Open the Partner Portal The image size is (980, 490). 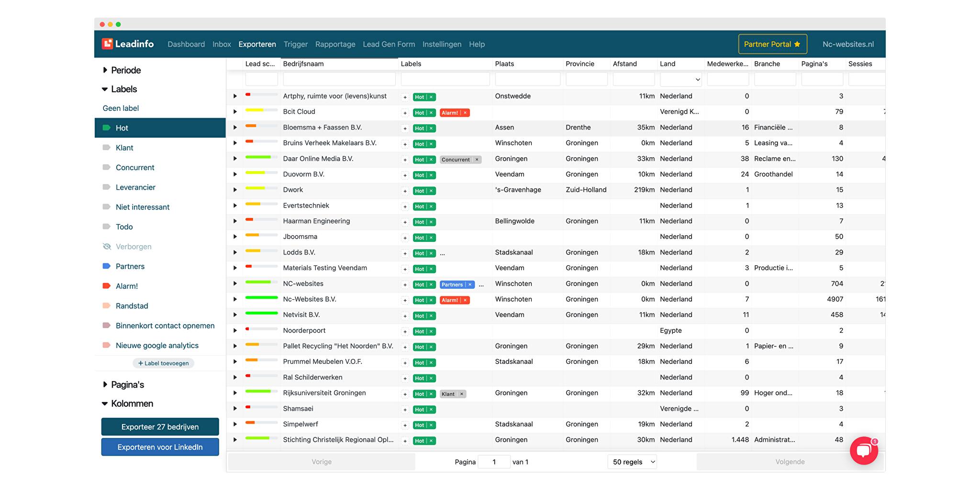click(x=773, y=44)
